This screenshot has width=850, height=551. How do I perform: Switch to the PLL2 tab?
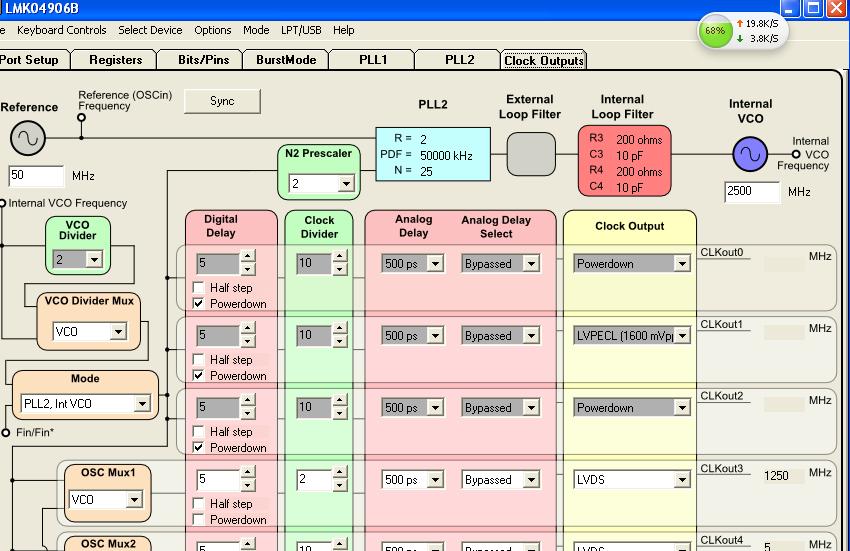460,60
